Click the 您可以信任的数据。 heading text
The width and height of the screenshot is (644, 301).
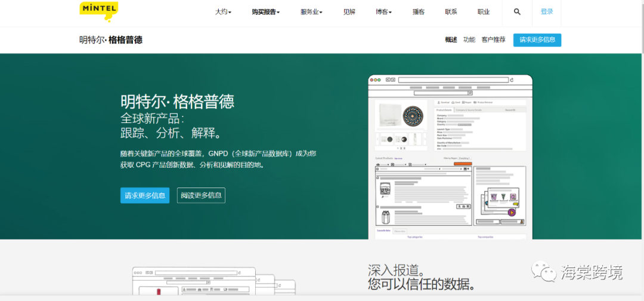pos(422,284)
